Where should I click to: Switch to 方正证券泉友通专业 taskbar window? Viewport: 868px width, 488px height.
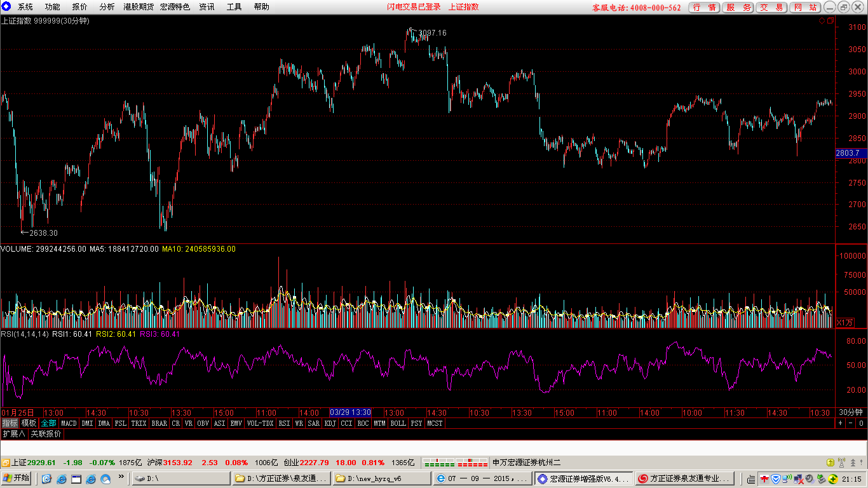(685, 478)
